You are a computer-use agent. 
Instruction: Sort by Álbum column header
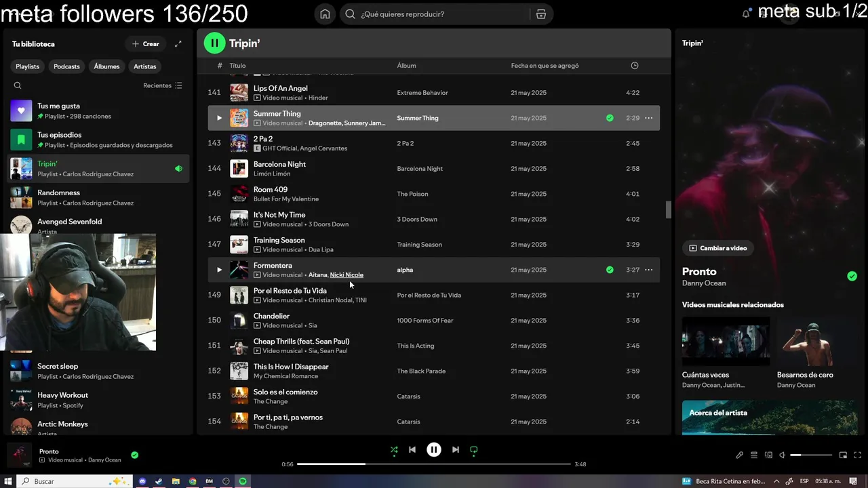point(406,66)
